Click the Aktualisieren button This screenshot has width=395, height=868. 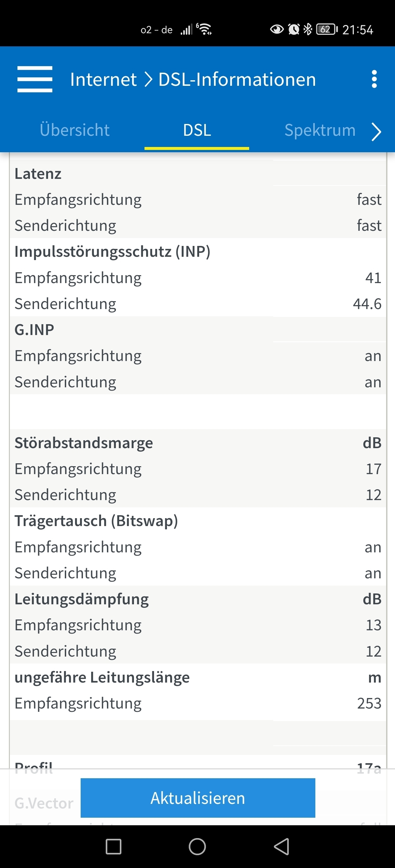198,798
